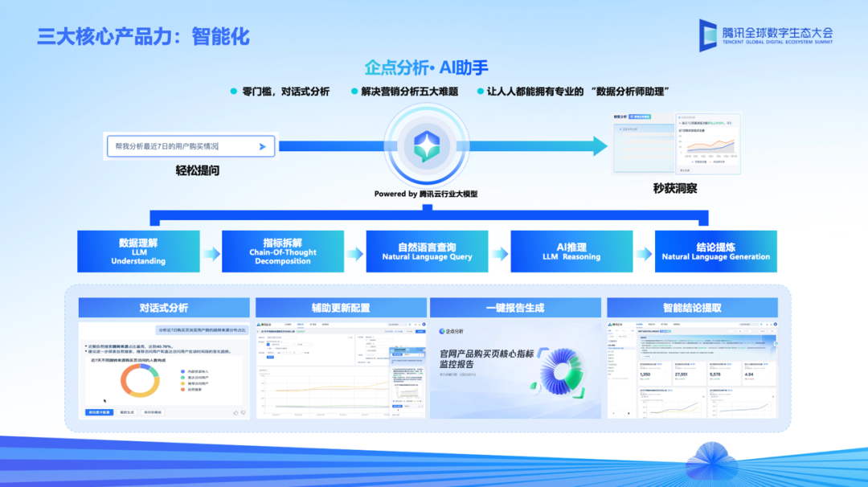Click the 结论提炼 Natural Language Generation block
Image resolution: width=868 pixels, height=487 pixels.
click(716, 252)
